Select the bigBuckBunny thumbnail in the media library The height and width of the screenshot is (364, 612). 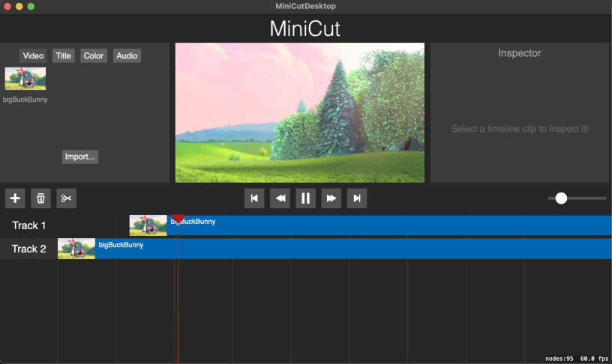pyautogui.click(x=25, y=79)
